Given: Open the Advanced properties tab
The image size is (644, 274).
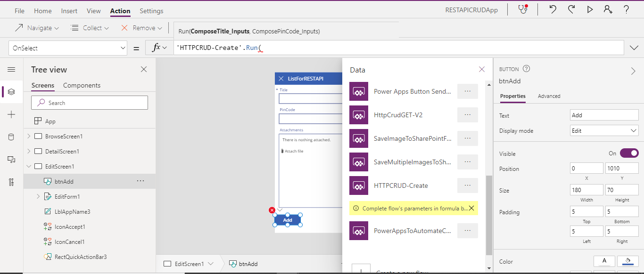Looking at the screenshot, I should tap(548, 96).
